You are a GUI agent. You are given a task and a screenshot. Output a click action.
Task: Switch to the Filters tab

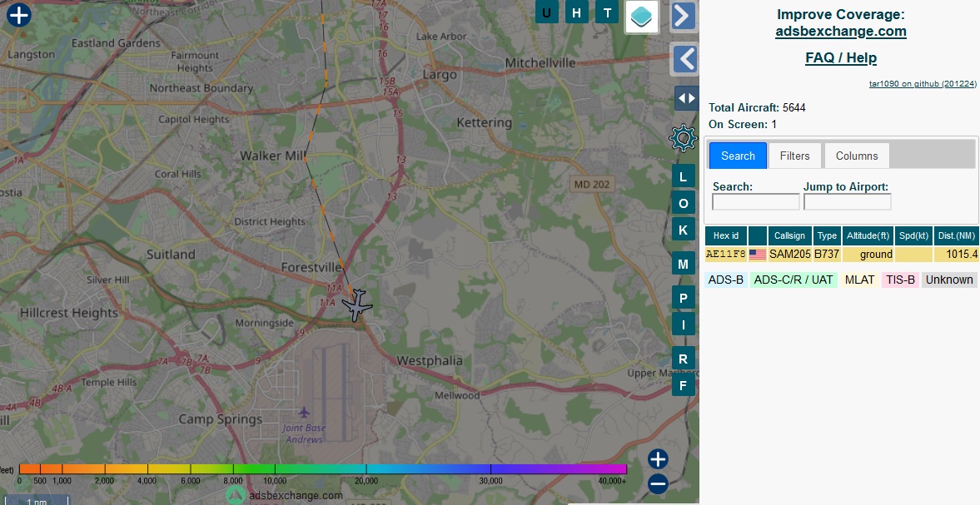point(794,156)
